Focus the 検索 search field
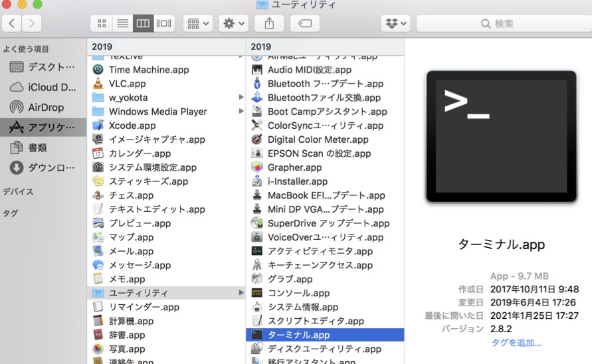Viewport: 592px width, 364px height. click(x=504, y=23)
